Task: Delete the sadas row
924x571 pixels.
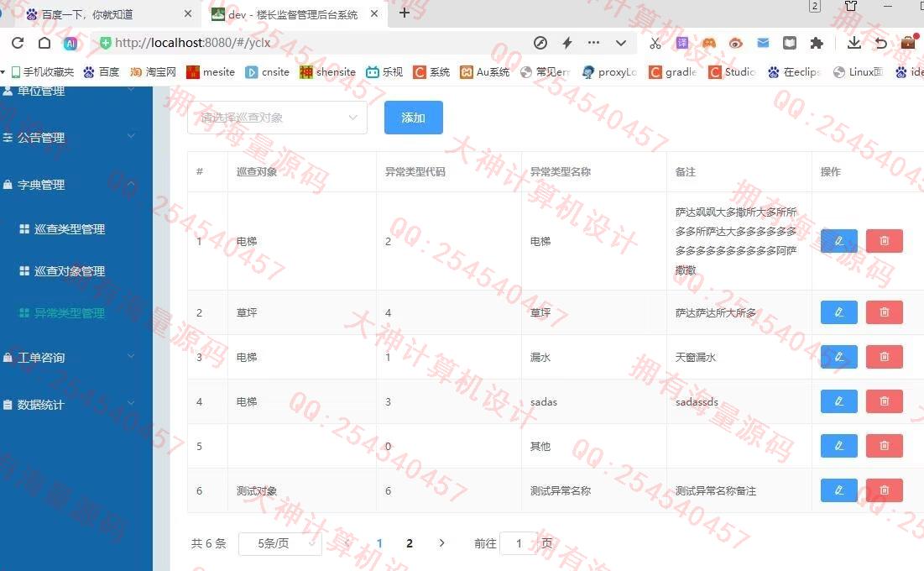Action: [x=884, y=401]
